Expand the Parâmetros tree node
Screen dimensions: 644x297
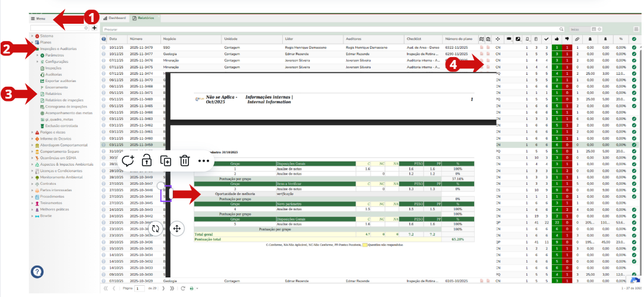click(x=37, y=55)
